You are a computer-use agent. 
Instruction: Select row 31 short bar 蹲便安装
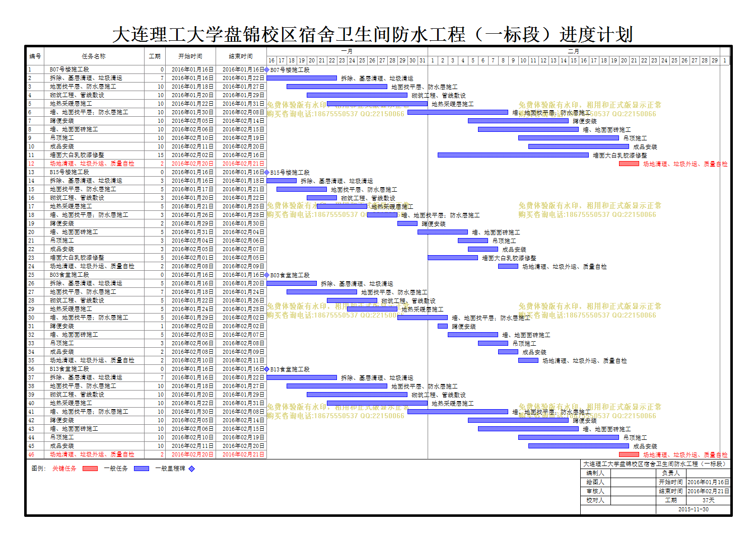[x=443, y=326]
